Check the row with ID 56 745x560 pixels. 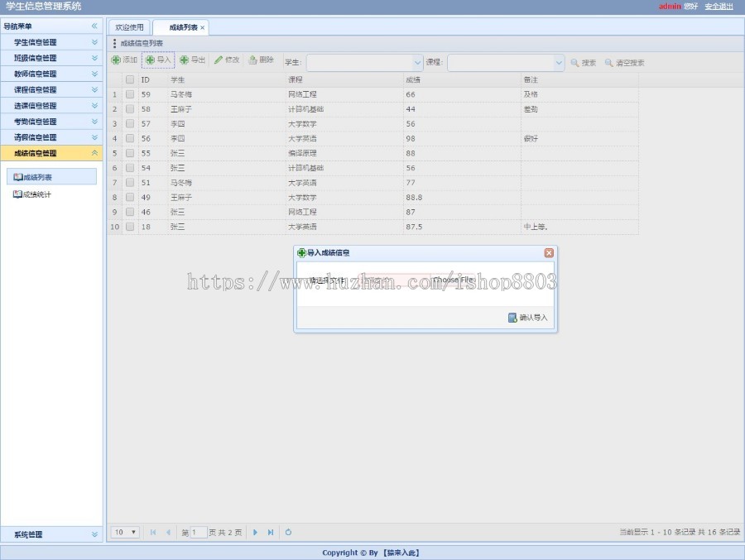click(x=130, y=138)
